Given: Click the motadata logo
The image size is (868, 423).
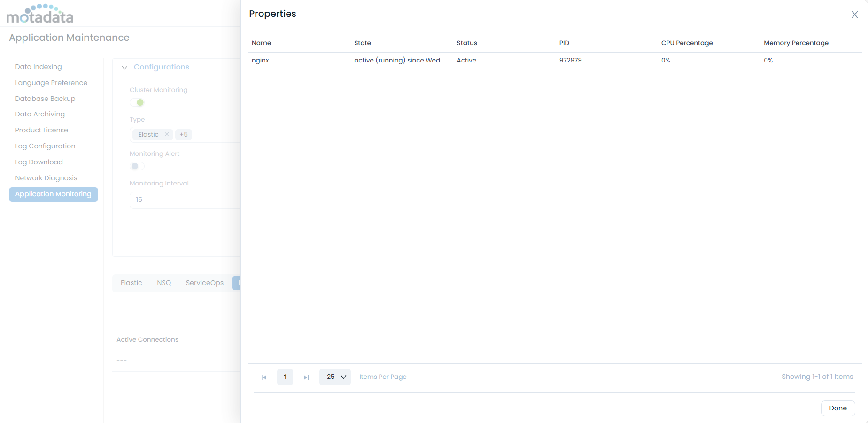Looking at the screenshot, I should pyautogui.click(x=40, y=13).
